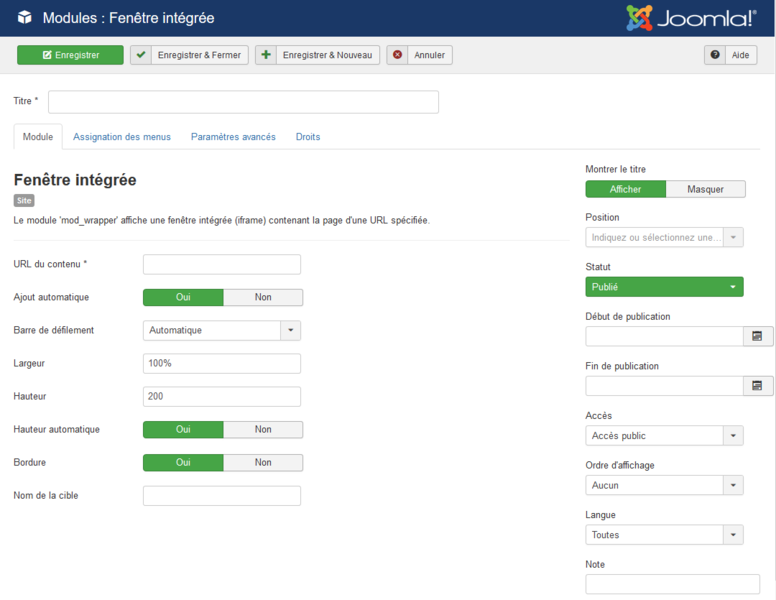Set Bordure to Non
The height and width of the screenshot is (600, 776).
(263, 462)
